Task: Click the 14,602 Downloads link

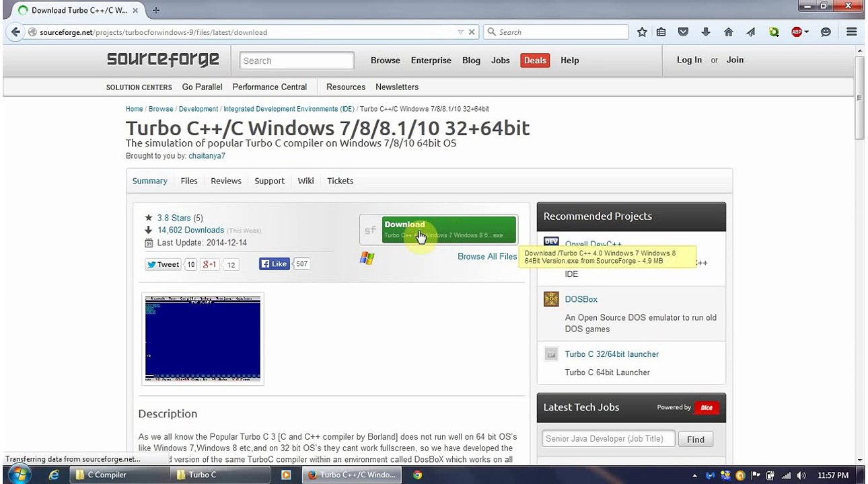Action: coord(190,230)
